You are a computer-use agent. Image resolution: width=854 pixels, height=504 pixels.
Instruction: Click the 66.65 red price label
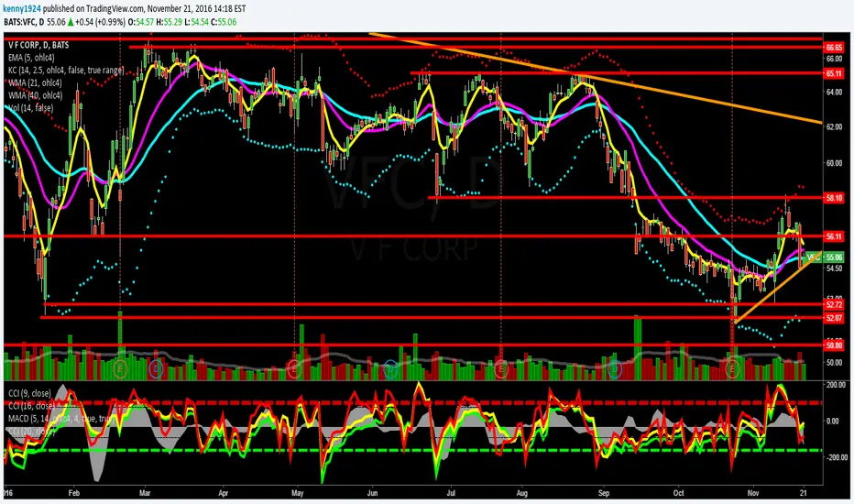pos(834,48)
